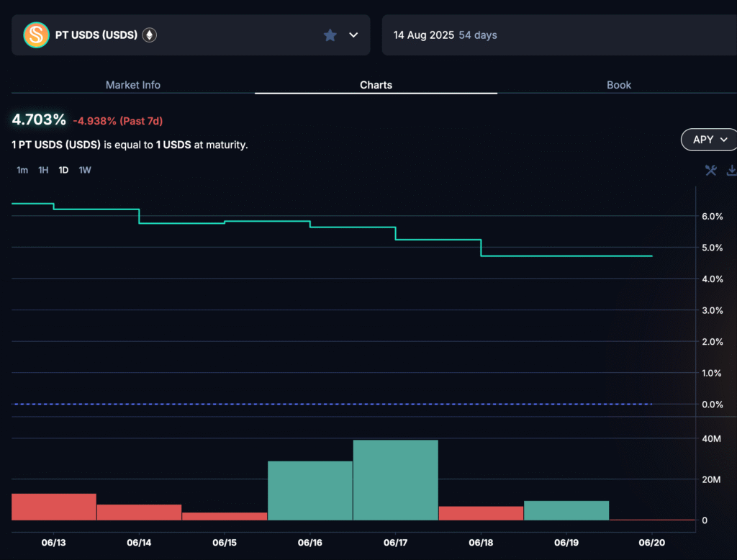Click the 06/19 green volume bar
Viewport: 737px width, 560px height.
[566, 510]
